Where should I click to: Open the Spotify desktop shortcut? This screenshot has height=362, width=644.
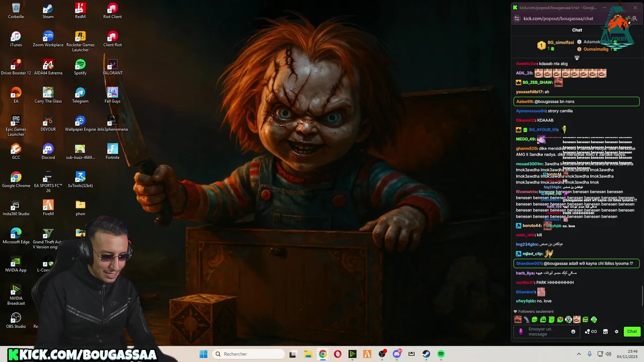(x=80, y=67)
